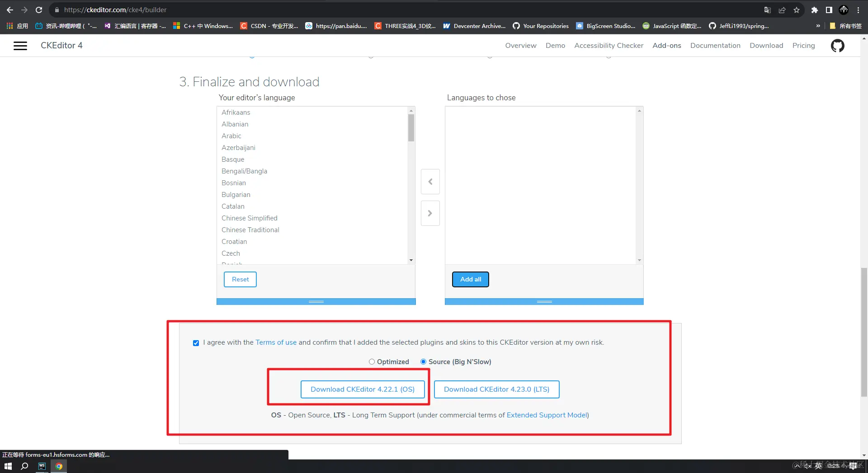Image resolution: width=868 pixels, height=473 pixels.
Task: Open the Add-ons nav item
Action: click(x=666, y=46)
